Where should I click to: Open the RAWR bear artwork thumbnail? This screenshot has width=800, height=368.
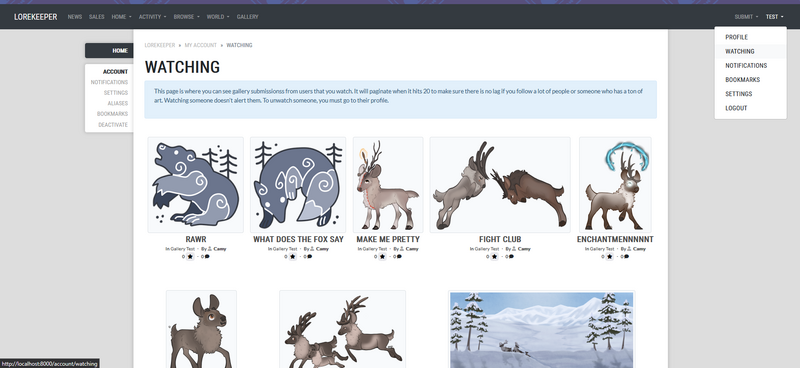coord(195,185)
